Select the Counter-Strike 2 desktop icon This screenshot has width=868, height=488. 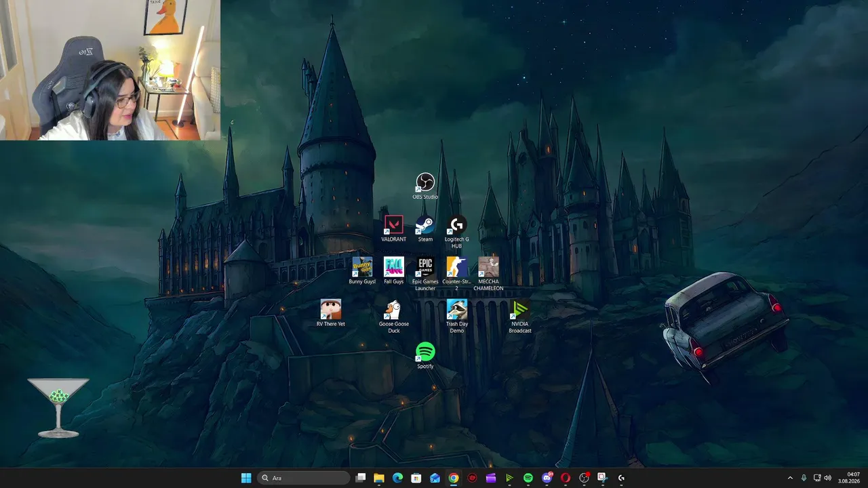tap(456, 274)
